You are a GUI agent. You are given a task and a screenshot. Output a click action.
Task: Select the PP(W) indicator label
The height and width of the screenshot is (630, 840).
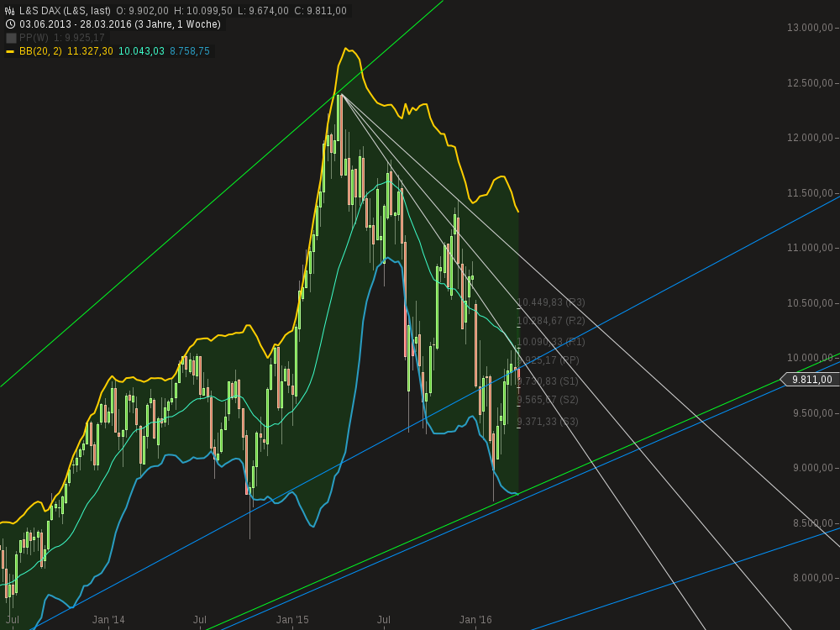coord(34,38)
